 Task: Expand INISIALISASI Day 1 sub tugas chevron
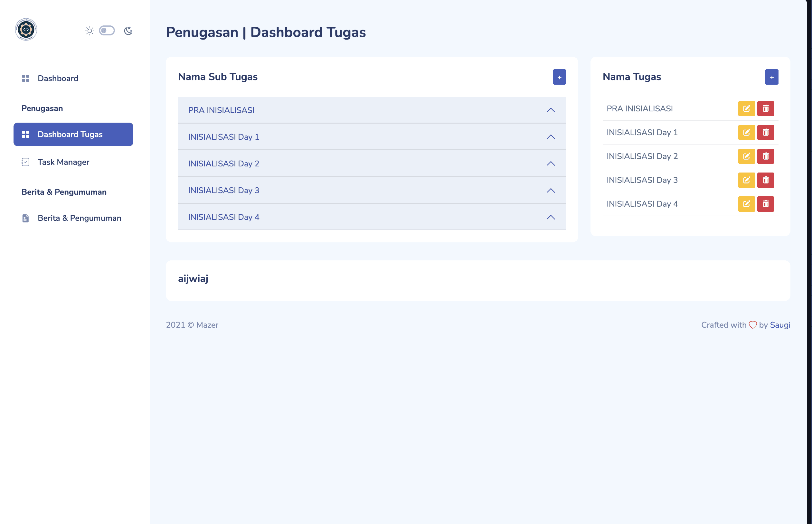[x=550, y=137]
